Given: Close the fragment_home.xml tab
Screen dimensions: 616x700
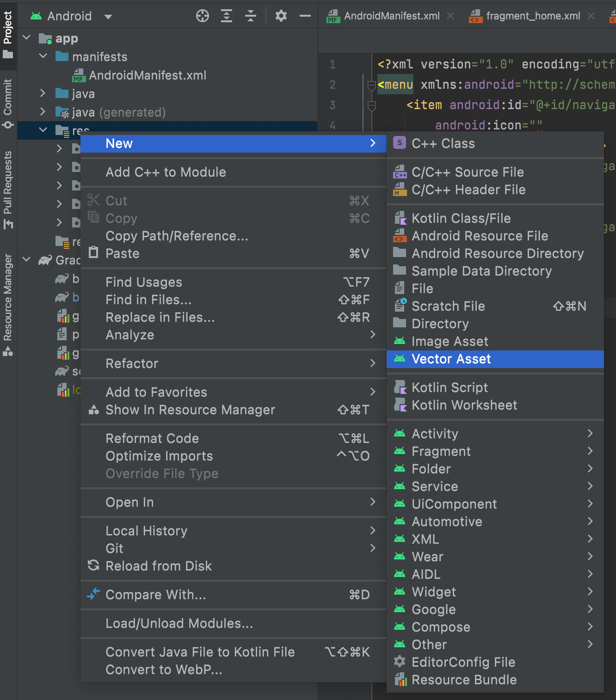Looking at the screenshot, I should coord(591,16).
